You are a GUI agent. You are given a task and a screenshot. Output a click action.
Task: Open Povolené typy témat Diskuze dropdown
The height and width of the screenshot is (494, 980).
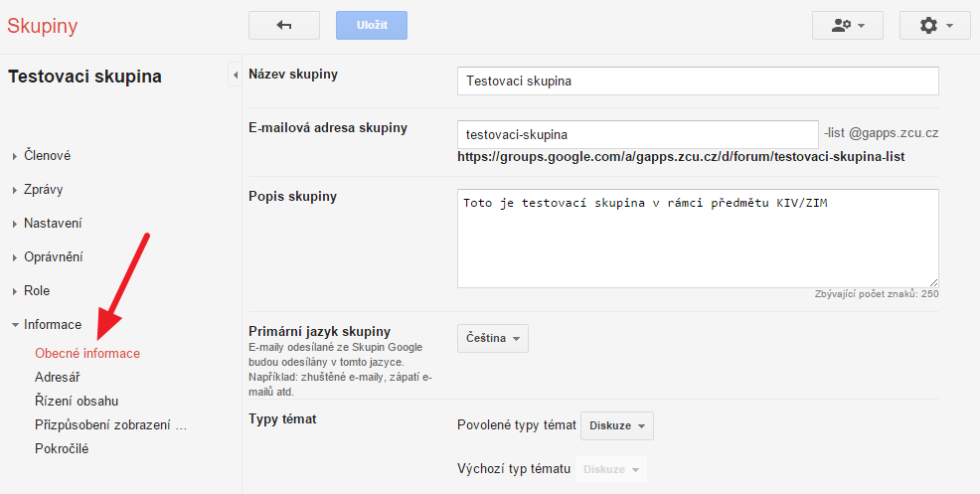[617, 425]
